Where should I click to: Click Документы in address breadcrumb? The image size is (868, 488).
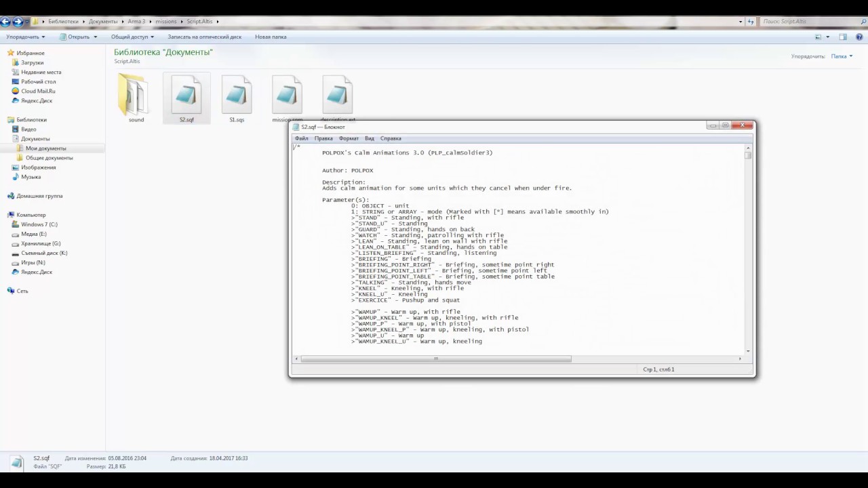pyautogui.click(x=103, y=22)
